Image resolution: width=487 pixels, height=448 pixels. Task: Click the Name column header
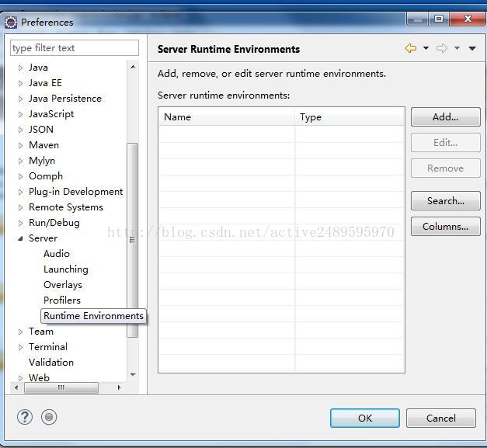tap(227, 117)
